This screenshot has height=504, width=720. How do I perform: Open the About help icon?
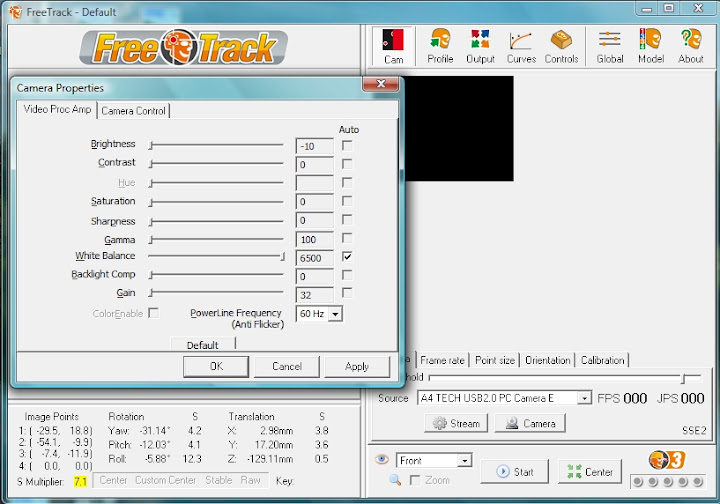[x=691, y=46]
